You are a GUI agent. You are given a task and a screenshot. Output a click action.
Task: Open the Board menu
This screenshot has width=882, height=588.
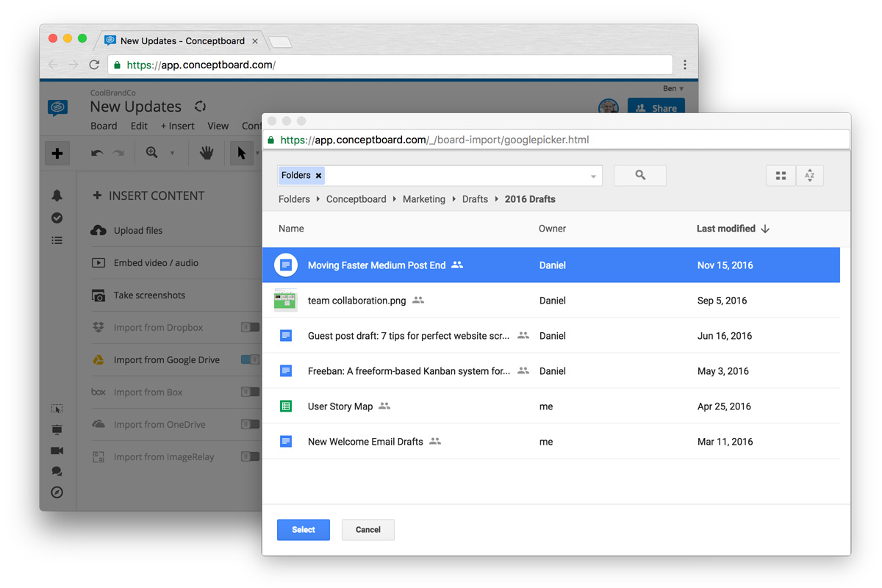[104, 126]
